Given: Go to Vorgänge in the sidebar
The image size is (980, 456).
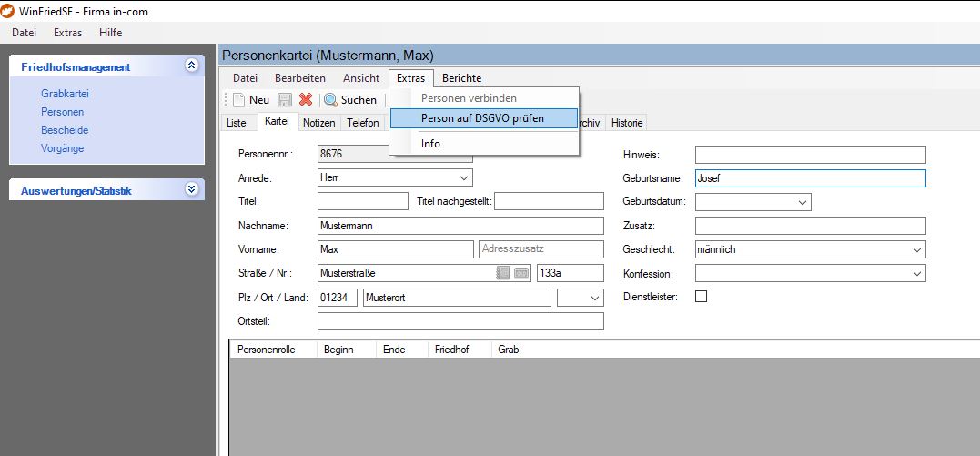Looking at the screenshot, I should pos(63,148).
